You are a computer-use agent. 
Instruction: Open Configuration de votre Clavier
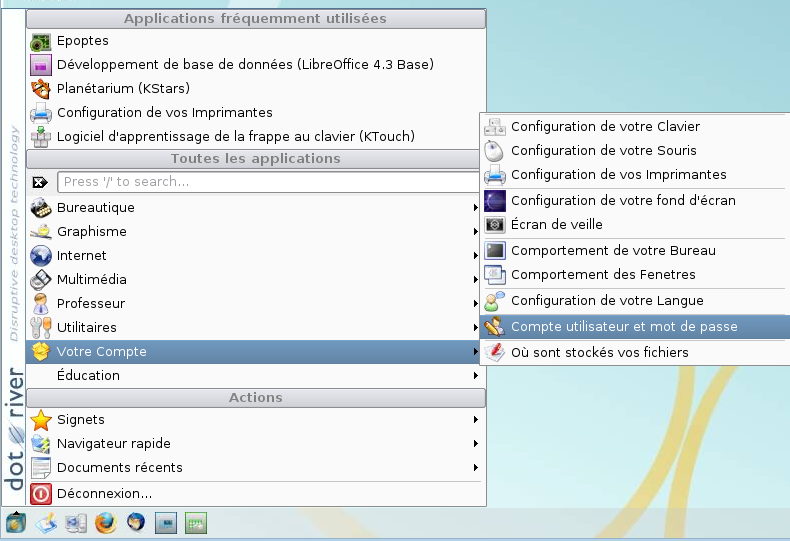coord(605,127)
